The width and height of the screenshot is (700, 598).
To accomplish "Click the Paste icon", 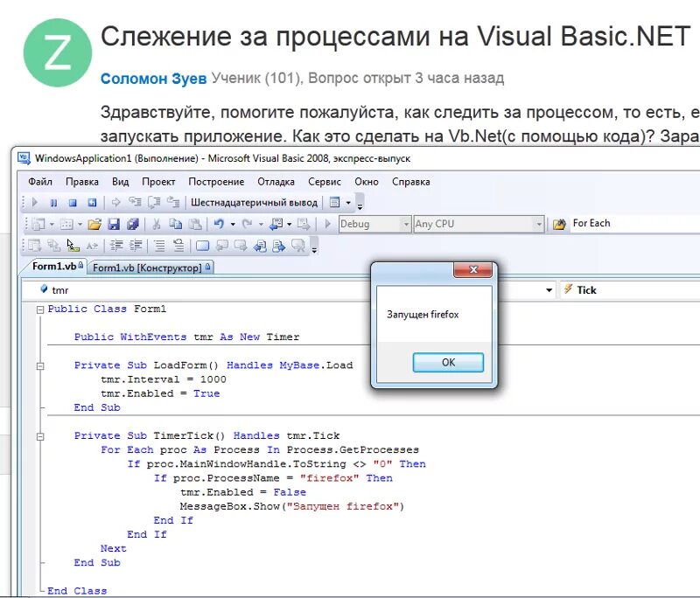I will tap(195, 225).
